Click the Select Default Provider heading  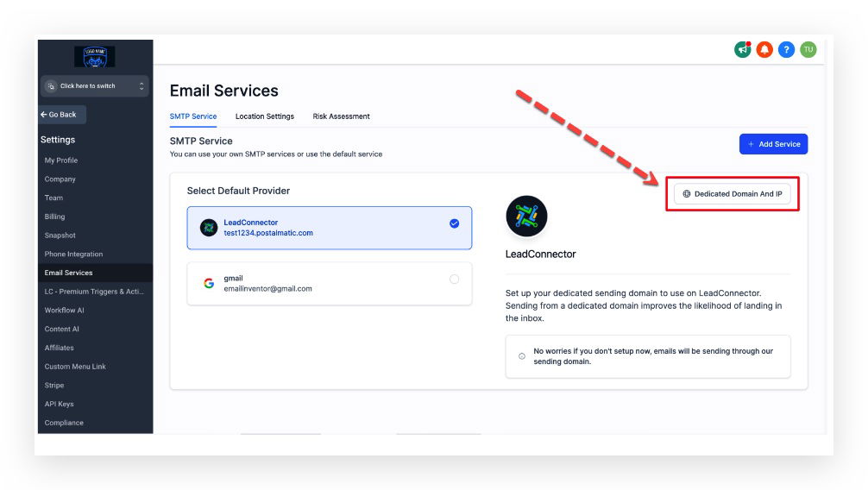(239, 191)
